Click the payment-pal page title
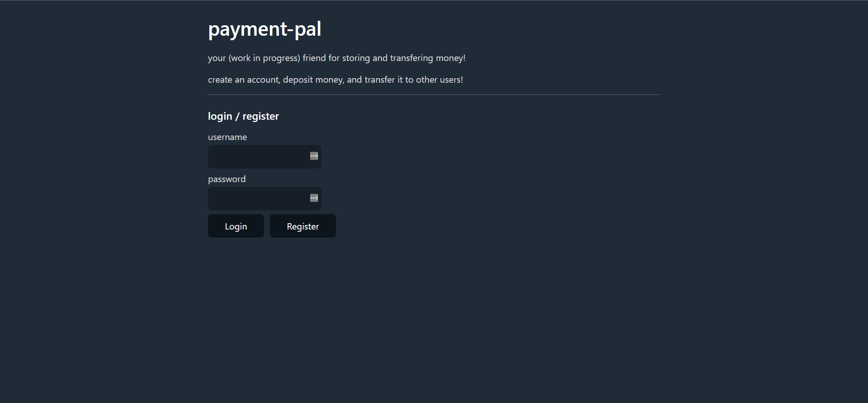Viewport: 868px width, 403px height. [264, 29]
